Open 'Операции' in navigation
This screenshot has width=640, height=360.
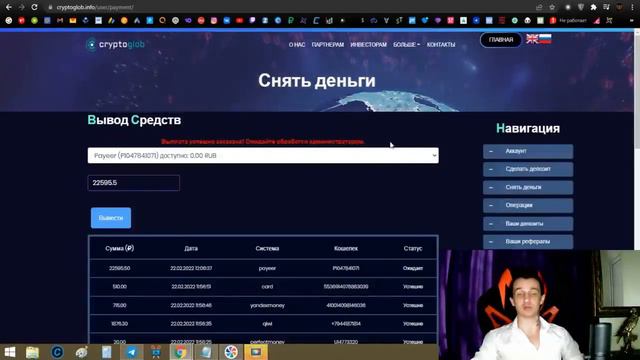click(528, 205)
